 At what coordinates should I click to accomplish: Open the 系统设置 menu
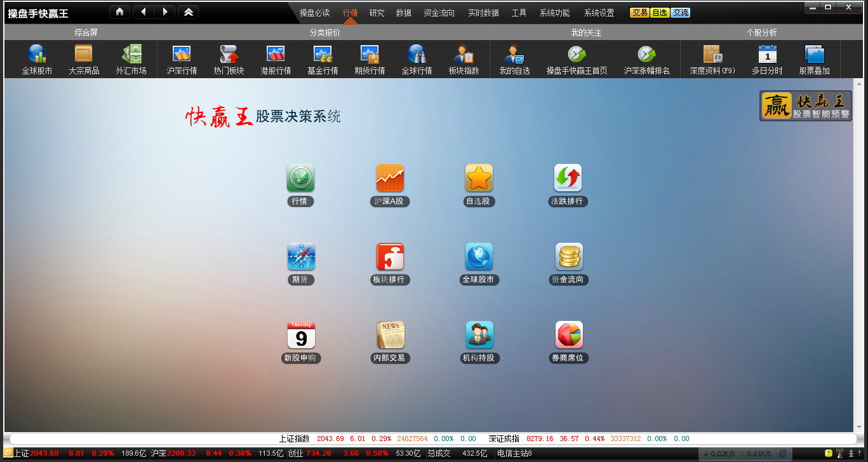pyautogui.click(x=599, y=13)
